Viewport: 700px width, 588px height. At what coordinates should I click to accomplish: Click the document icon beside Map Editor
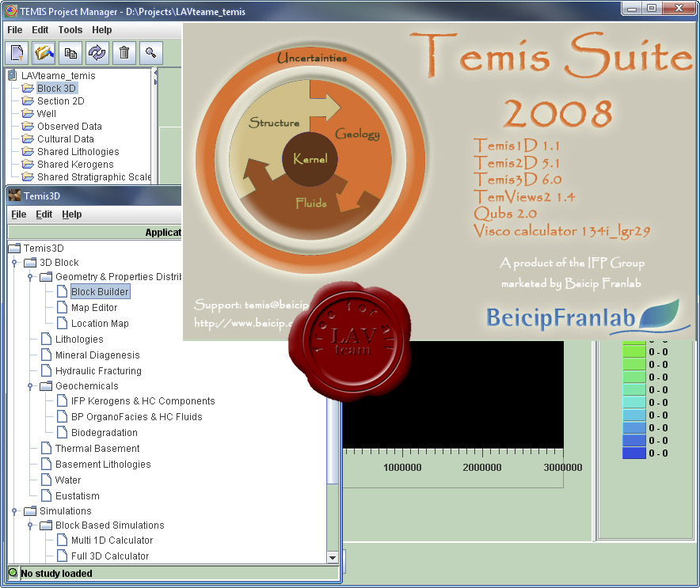[62, 307]
